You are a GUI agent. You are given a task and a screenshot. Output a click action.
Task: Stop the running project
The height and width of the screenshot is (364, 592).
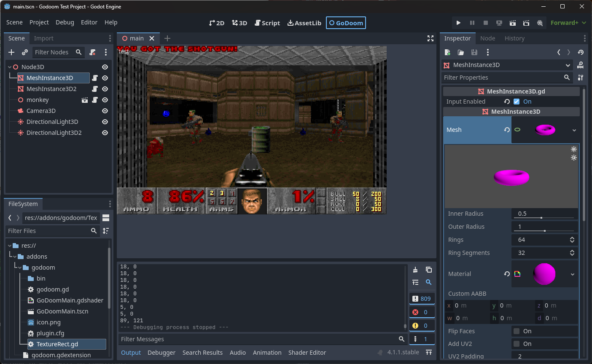486,23
